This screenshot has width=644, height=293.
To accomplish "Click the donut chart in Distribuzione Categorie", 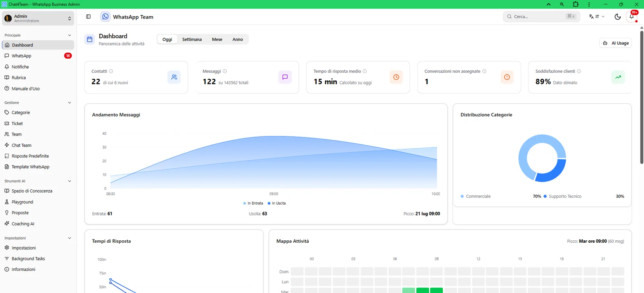I will click(542, 158).
